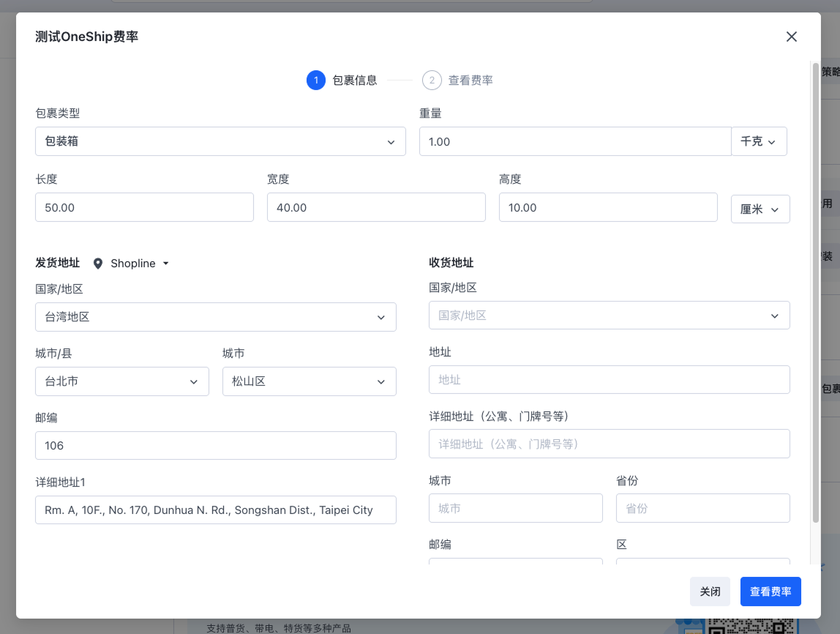Viewport: 840px width, 634px height.
Task: Click the dialog's vertical scrollbar
Action: (x=815, y=293)
